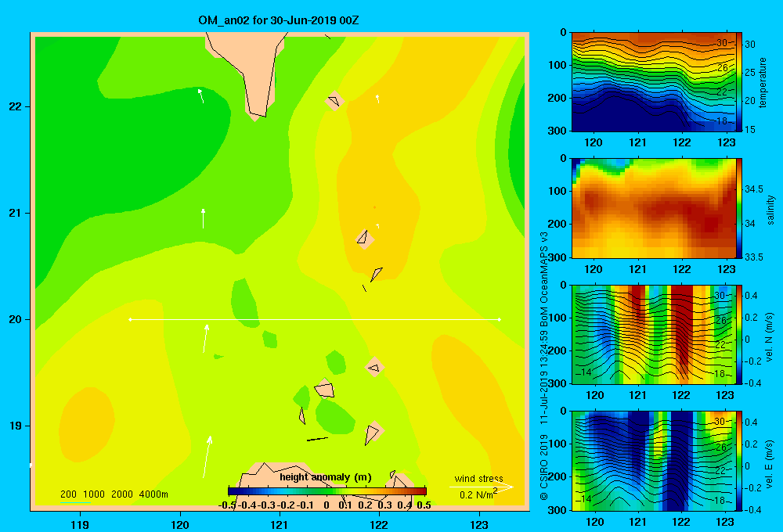
Task: Click the 'salinity' axis label
Action: pos(770,210)
